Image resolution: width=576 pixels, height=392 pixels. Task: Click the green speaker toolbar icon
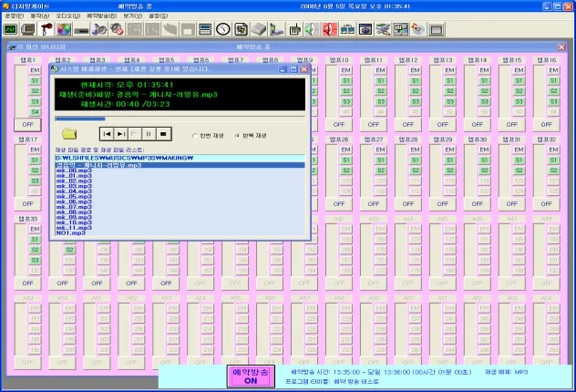(x=312, y=29)
